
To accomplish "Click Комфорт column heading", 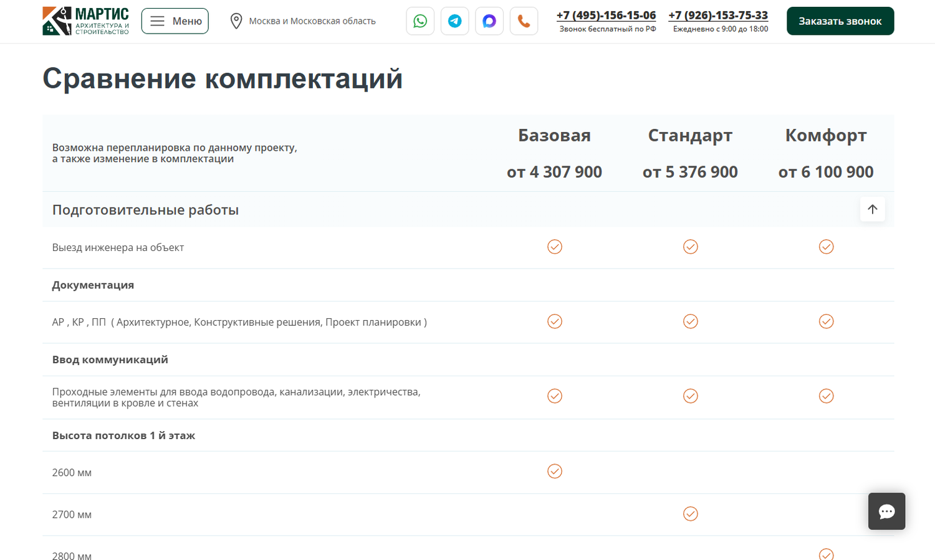I will pyautogui.click(x=826, y=135).
